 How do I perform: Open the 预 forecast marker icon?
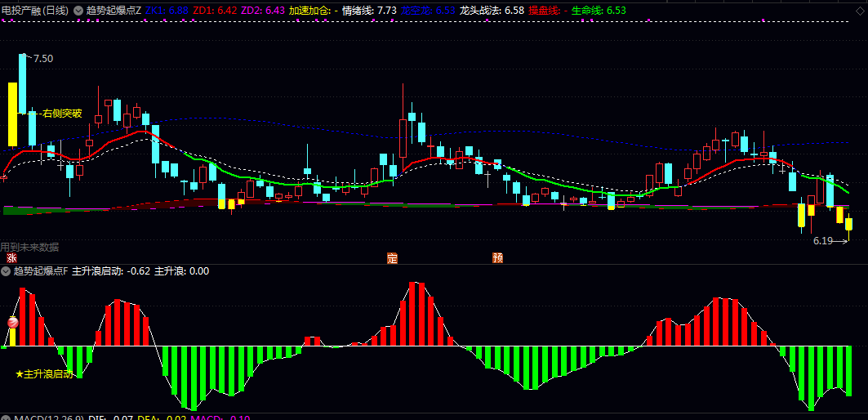[497, 258]
